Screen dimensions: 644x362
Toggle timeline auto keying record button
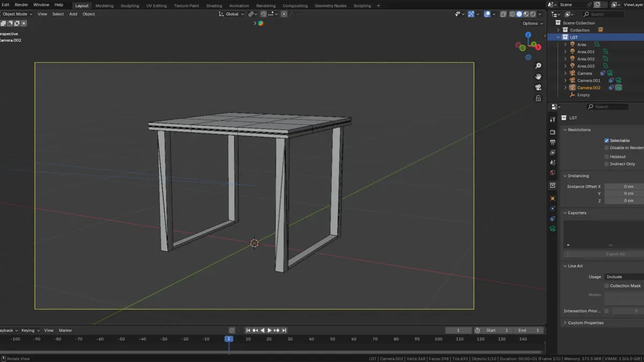click(231, 330)
